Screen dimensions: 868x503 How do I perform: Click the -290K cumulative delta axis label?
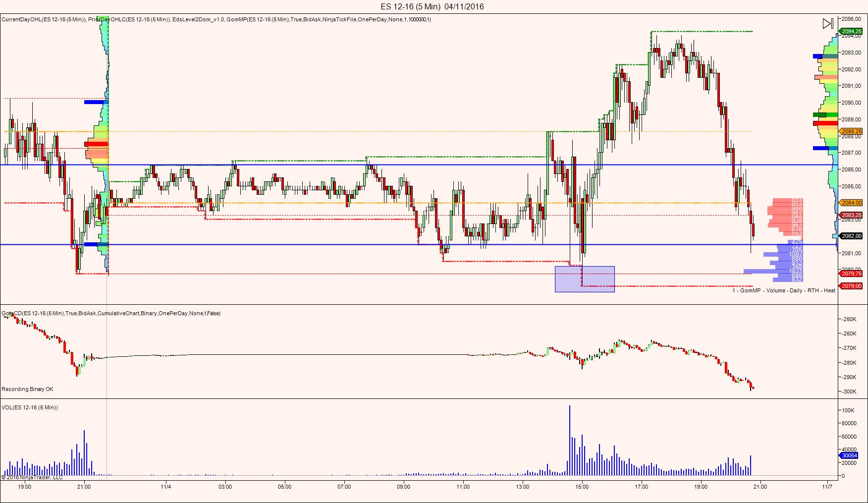pos(849,377)
